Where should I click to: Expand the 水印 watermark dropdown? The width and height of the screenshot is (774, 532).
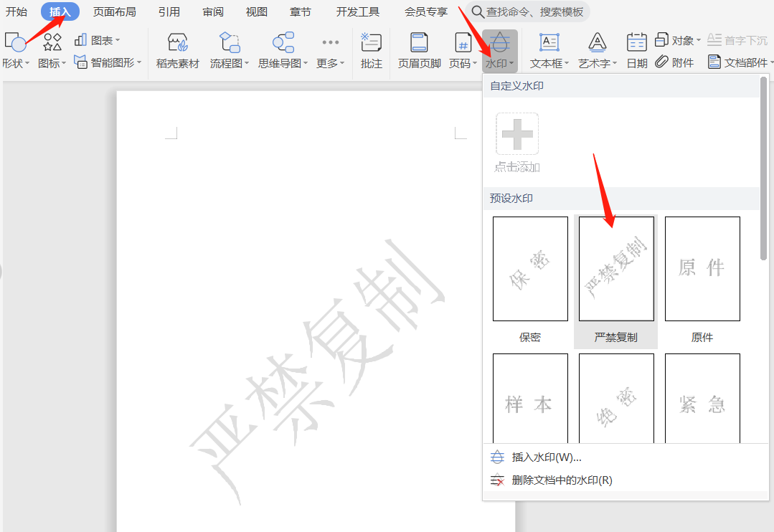(499, 63)
